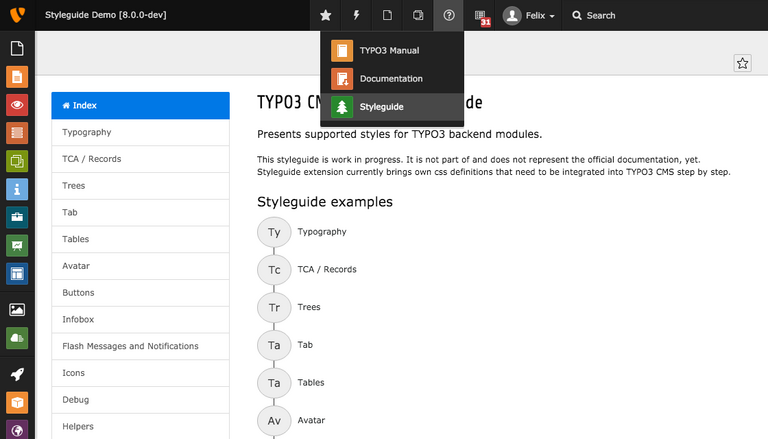768x439 pixels.
Task: Click the Styleguide Demo [8.0.0-dev] title
Action: (106, 15)
